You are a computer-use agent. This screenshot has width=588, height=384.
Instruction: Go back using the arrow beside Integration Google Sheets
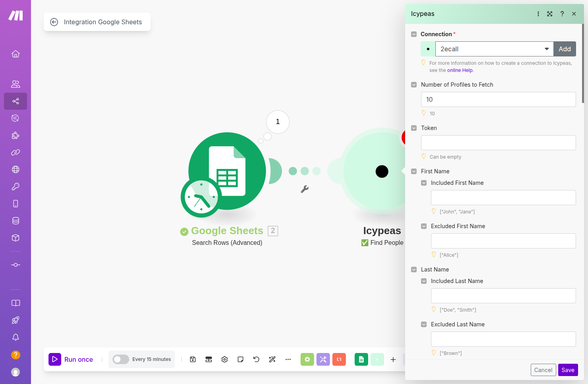(x=54, y=22)
